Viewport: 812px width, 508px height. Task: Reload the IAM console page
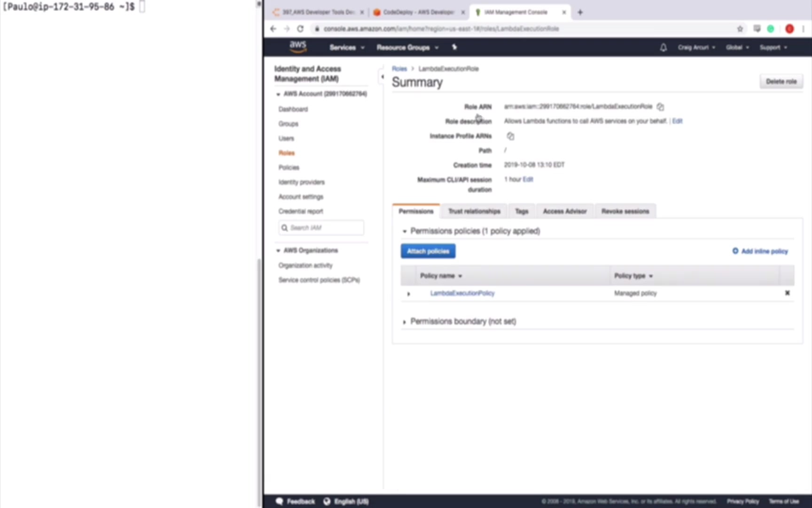click(300, 29)
